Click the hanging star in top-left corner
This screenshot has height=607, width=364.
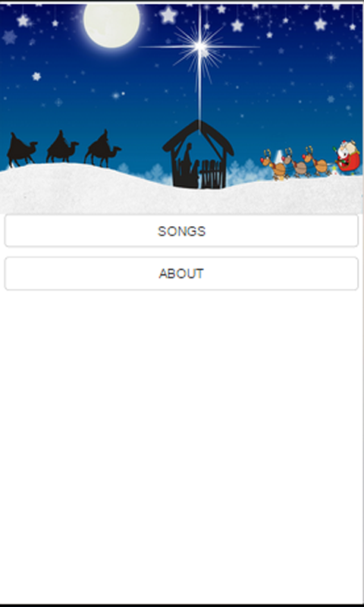pos(24,20)
